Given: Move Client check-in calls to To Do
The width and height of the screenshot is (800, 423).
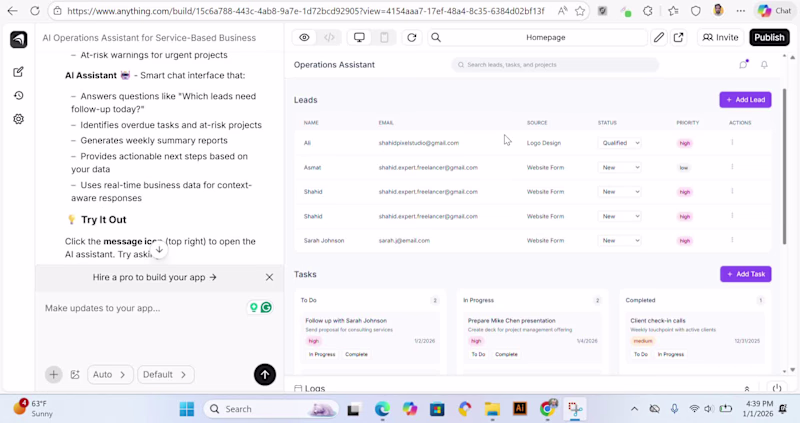Looking at the screenshot, I should (x=641, y=354).
